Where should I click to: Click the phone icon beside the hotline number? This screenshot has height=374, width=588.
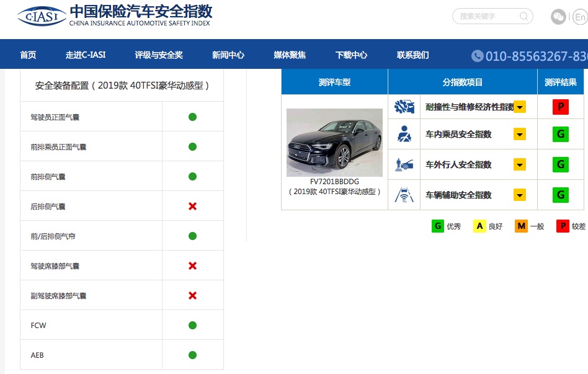tap(477, 56)
